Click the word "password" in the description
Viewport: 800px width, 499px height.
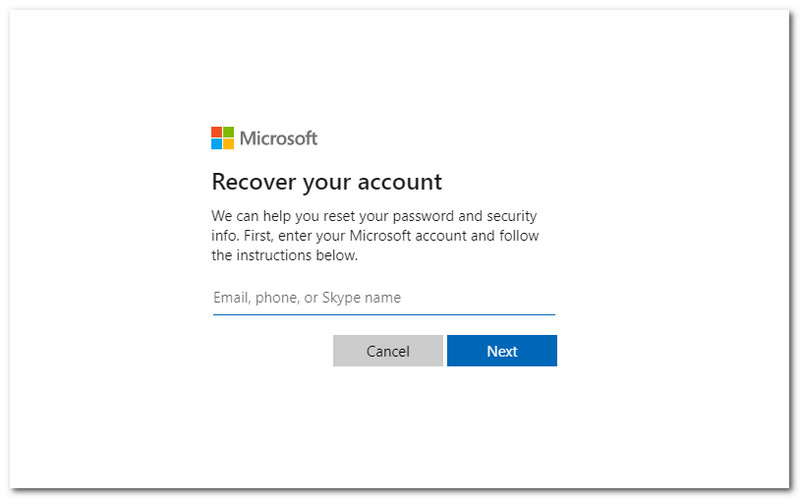[423, 216]
